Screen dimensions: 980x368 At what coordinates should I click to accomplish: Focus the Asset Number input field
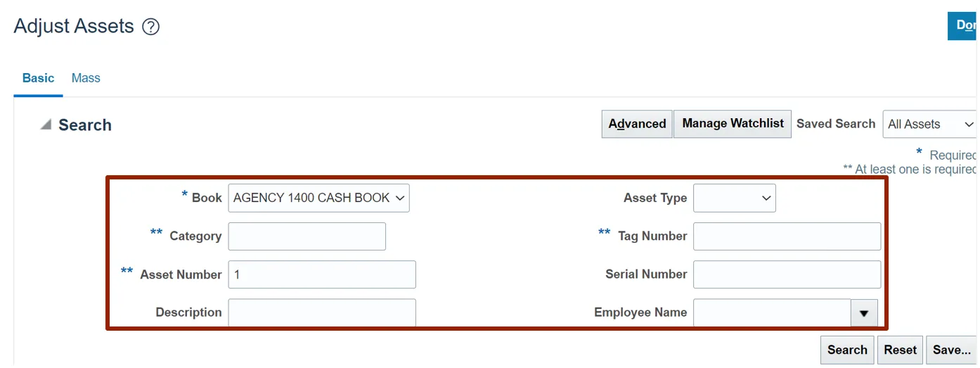click(x=322, y=274)
